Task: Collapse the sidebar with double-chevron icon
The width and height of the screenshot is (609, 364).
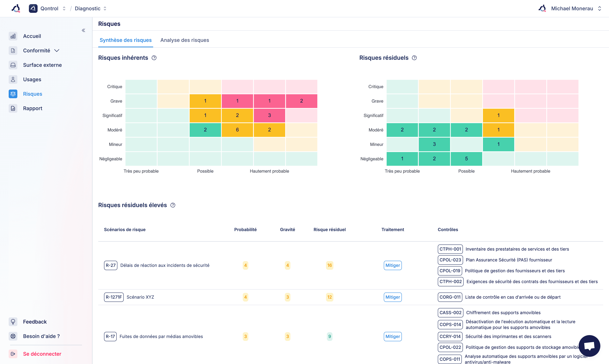Action: (x=83, y=30)
